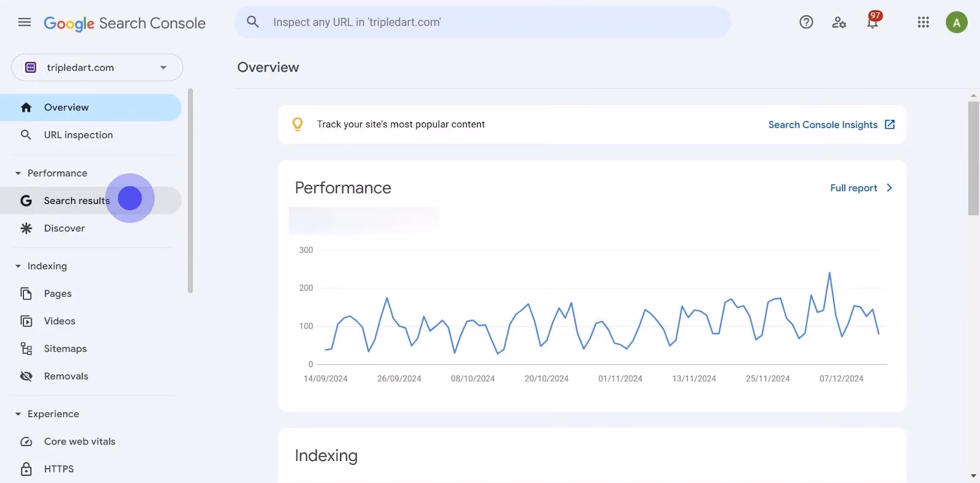This screenshot has height=483, width=980.
Task: Open Discover menu item
Action: (x=91, y=228)
